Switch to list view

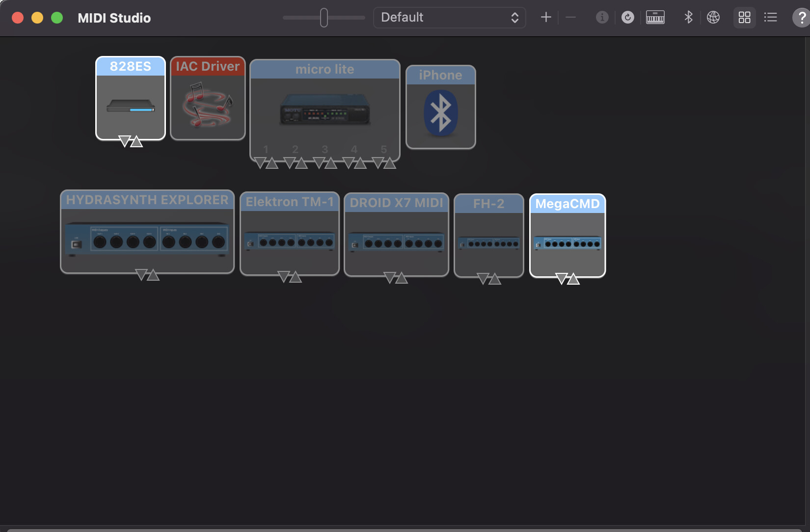coord(770,18)
